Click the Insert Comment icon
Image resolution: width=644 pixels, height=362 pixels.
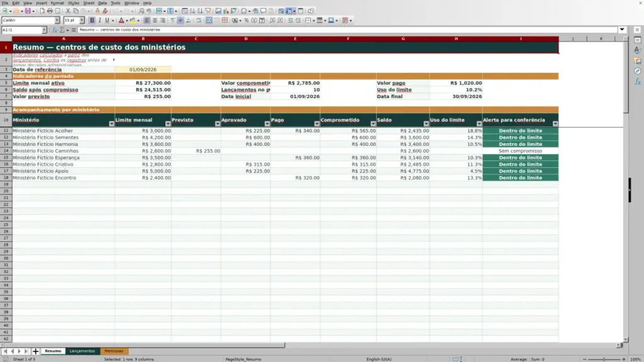pos(264,11)
